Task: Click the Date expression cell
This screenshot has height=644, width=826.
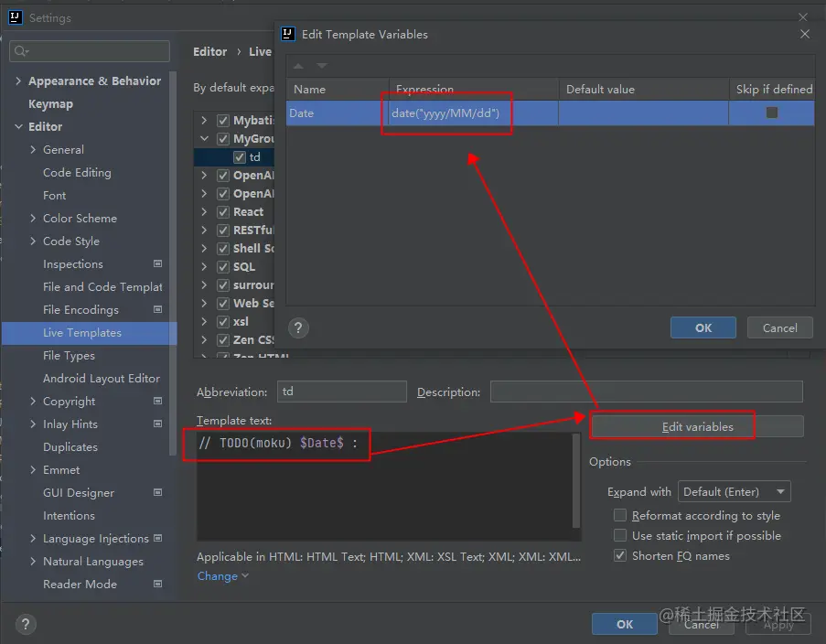Action: (x=474, y=113)
